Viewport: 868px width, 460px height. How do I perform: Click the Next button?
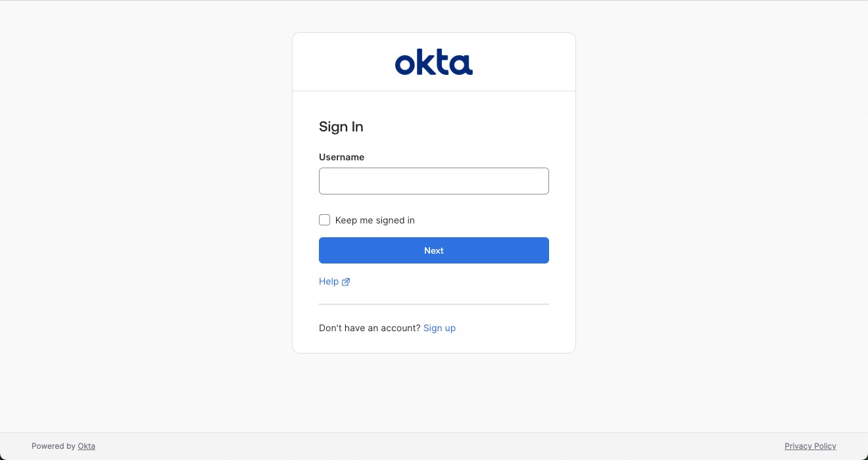pos(433,250)
